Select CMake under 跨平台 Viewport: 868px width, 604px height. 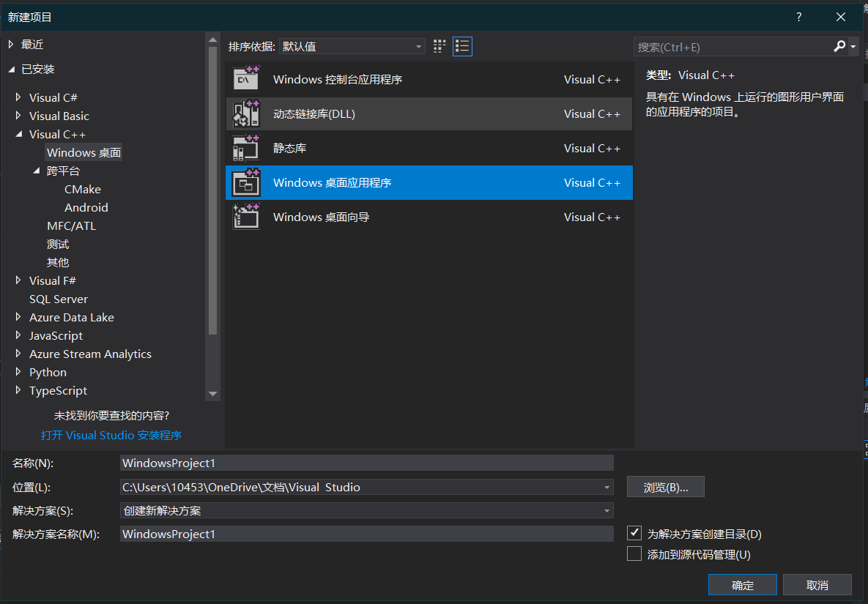[x=83, y=189]
